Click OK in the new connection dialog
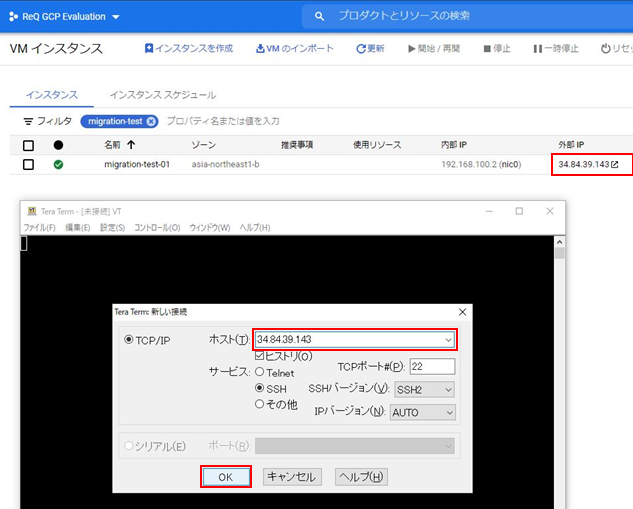Viewport: 633px width, 509px height. 226,477
